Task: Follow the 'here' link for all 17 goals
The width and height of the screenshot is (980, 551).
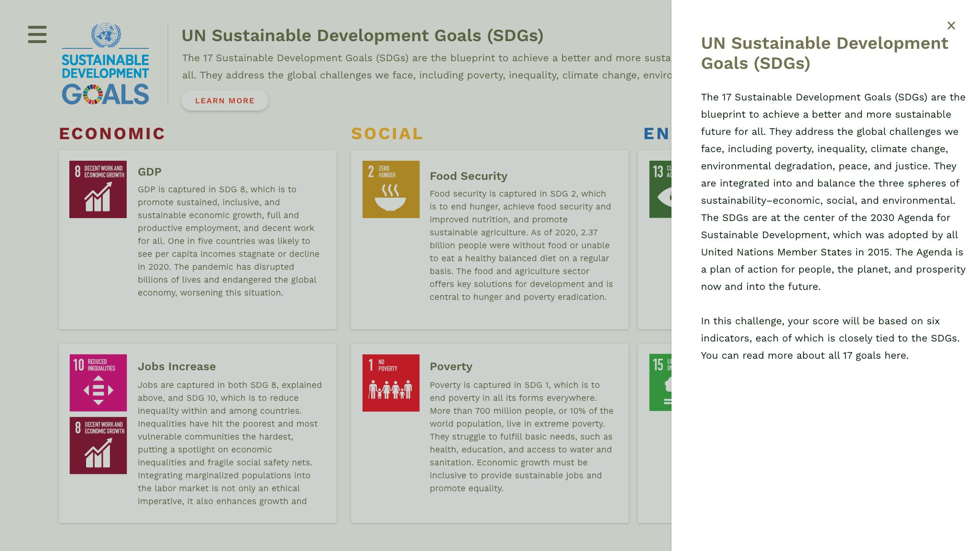Action: pos(895,355)
